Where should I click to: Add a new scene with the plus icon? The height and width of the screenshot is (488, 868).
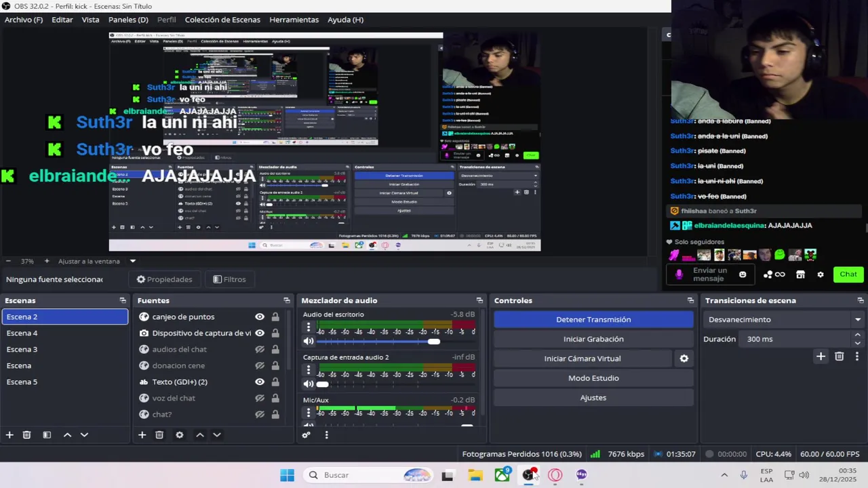pos(9,434)
